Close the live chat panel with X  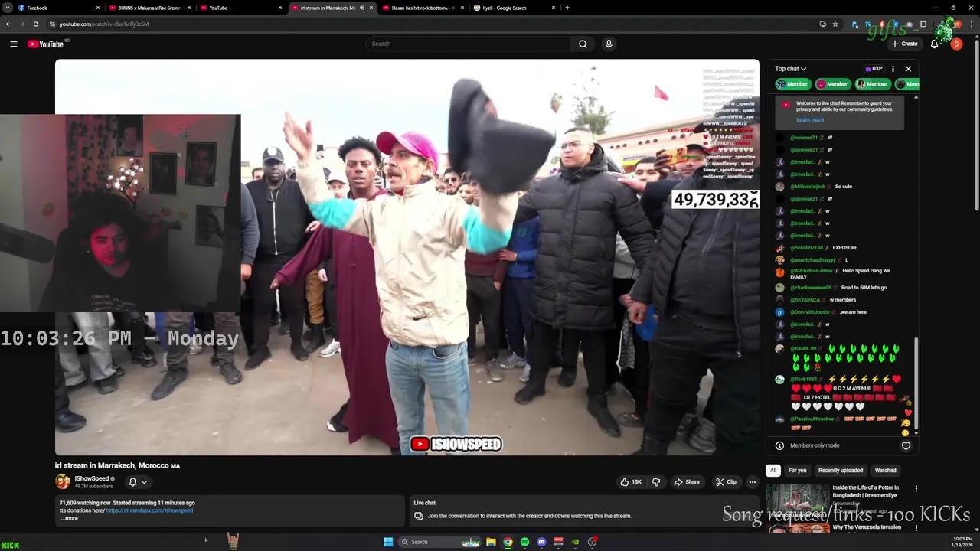908,69
